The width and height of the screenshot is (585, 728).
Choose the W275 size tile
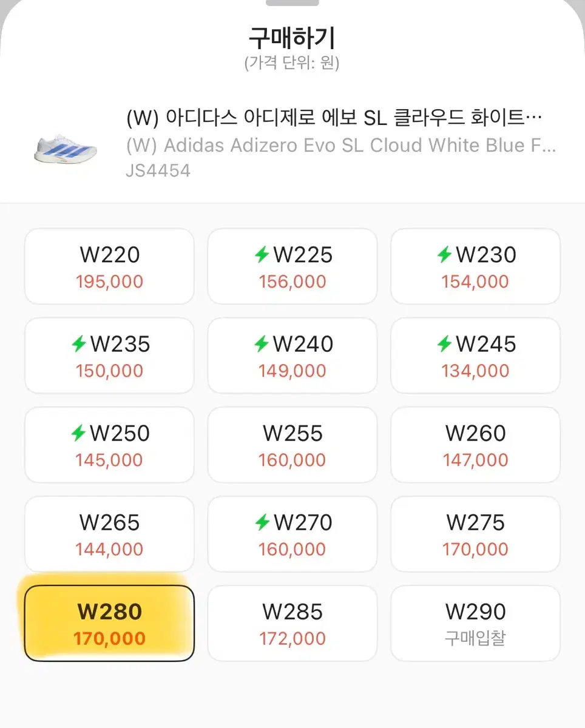click(x=475, y=534)
